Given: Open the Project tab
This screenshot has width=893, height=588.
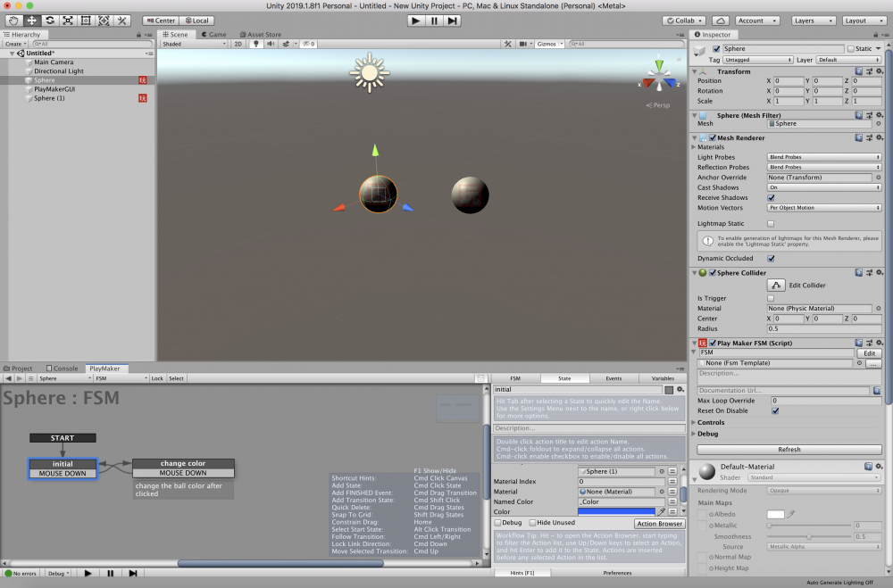Looking at the screenshot, I should (18, 369).
